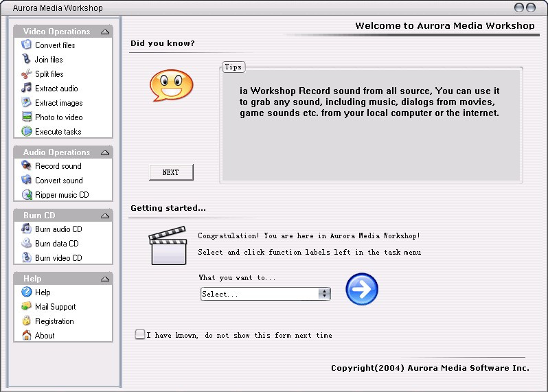The image size is (548, 392).
Task: Click the smiley speech bubble tips icon
Action: click(171, 85)
